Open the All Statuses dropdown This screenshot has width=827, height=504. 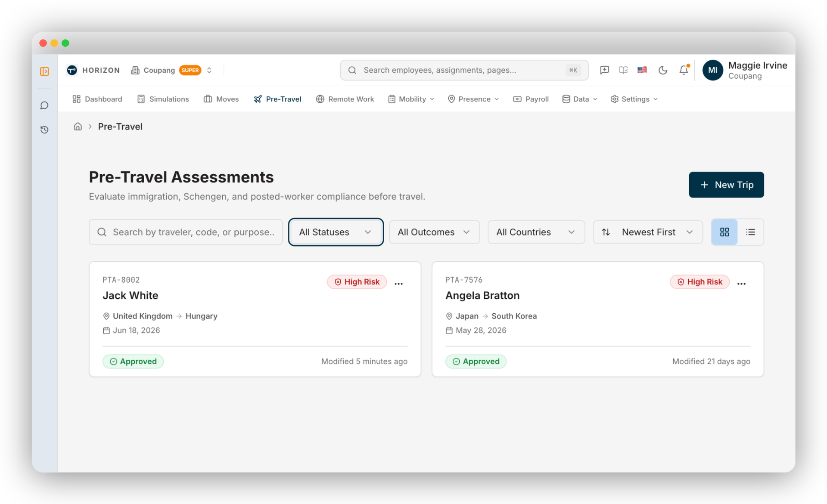coord(336,232)
